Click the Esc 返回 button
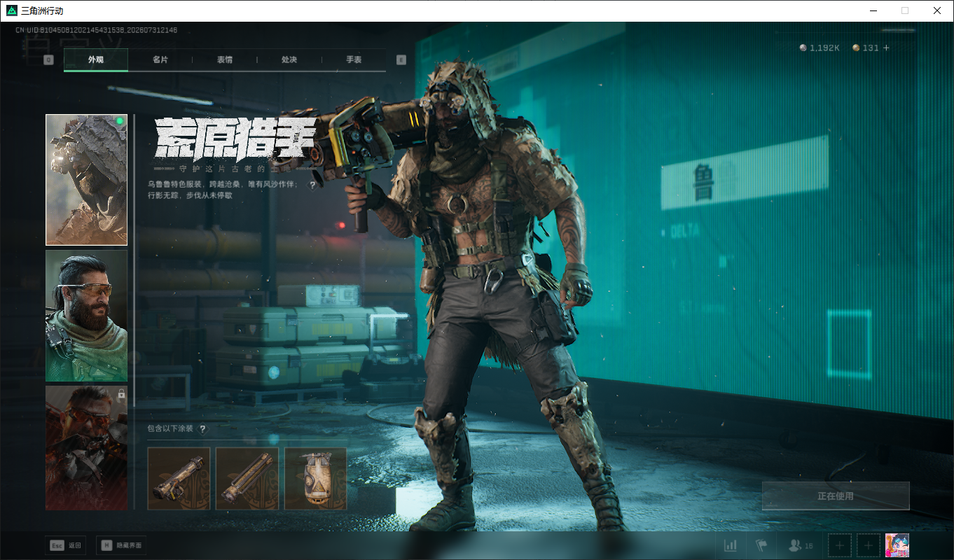954x560 pixels. [66, 545]
